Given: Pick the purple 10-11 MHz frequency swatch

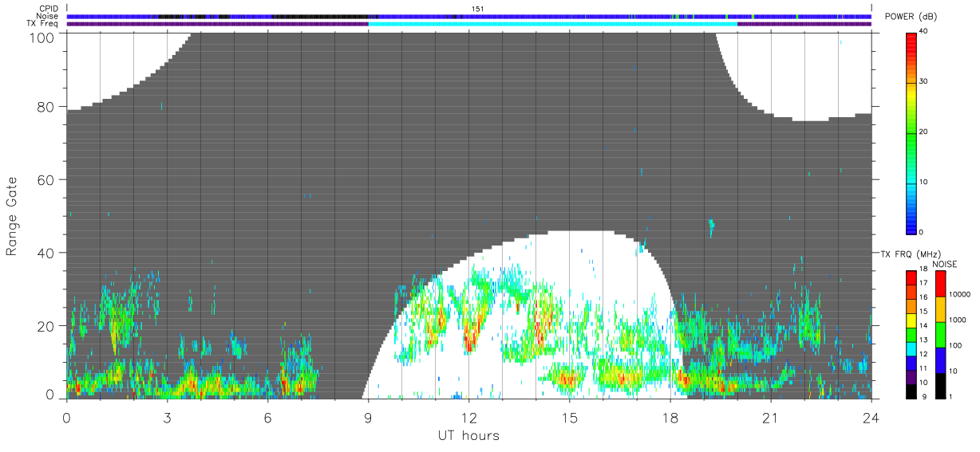Looking at the screenshot, I should click(x=911, y=378).
